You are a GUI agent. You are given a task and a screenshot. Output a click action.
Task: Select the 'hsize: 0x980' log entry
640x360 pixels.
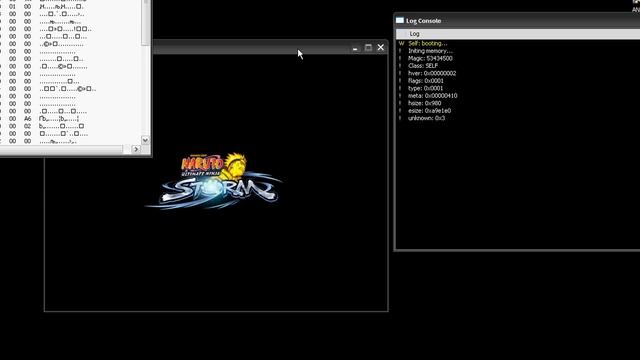424,103
